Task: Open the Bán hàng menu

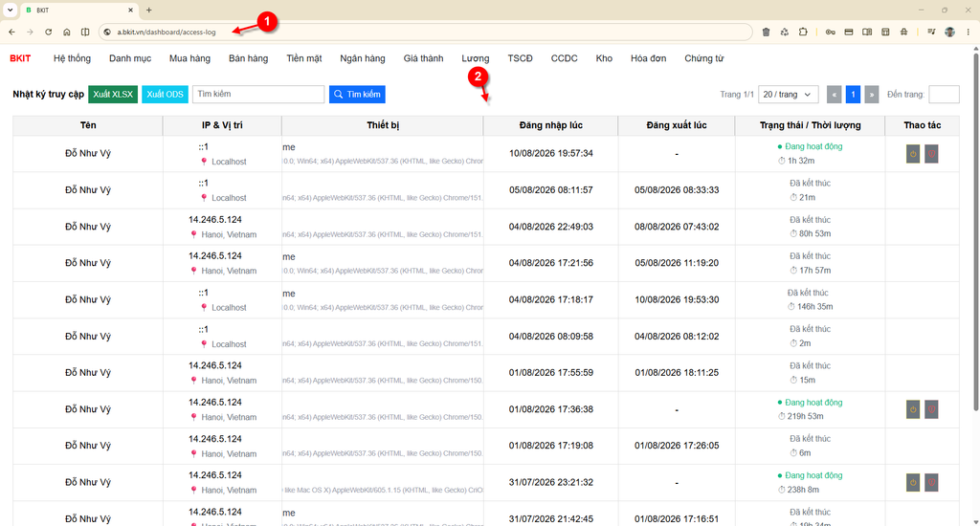Action: tap(248, 58)
